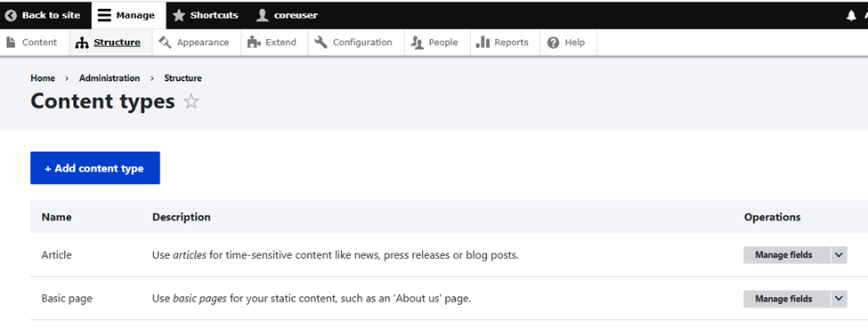Click the Extend puzzle piece icon
This screenshot has width=868, height=329.
[254, 43]
